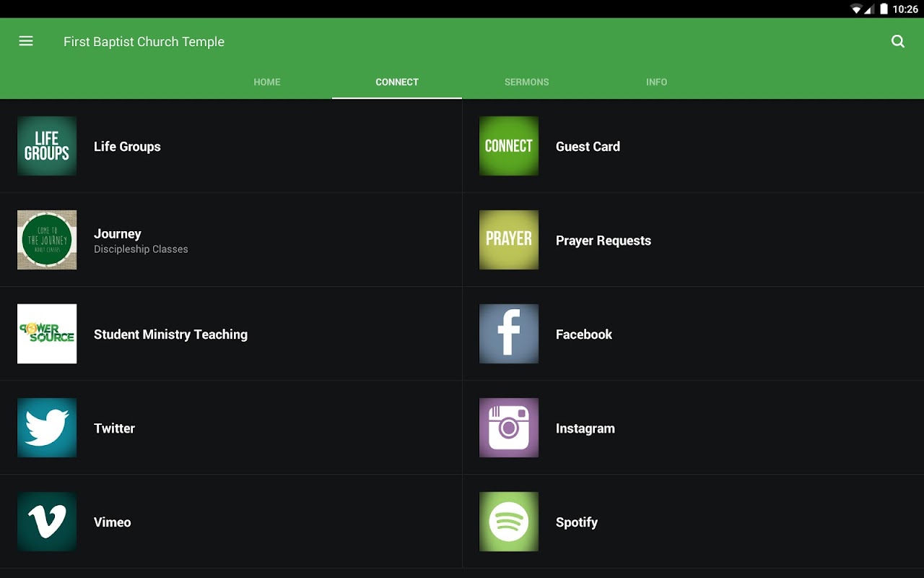The image size is (924, 578).
Task: Choose the Twitter label
Action: coord(114,428)
